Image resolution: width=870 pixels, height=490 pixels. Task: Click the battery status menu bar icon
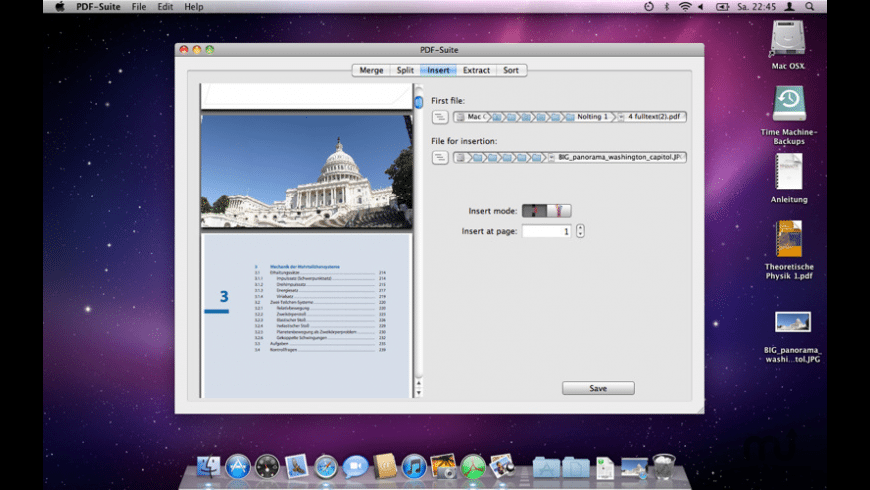point(722,7)
